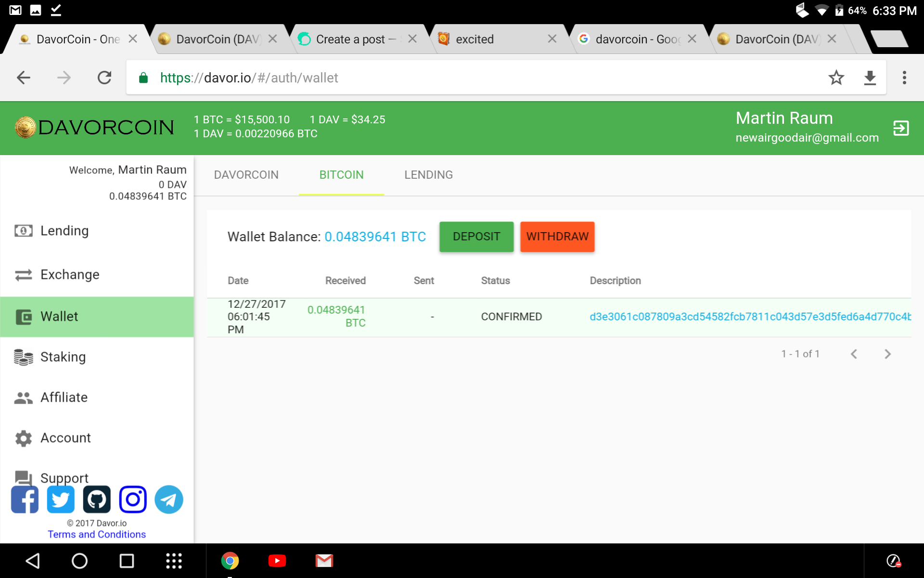Viewport: 924px width, 578px height.
Task: Switch to the DAVORCOIN wallet tab
Action: (246, 175)
